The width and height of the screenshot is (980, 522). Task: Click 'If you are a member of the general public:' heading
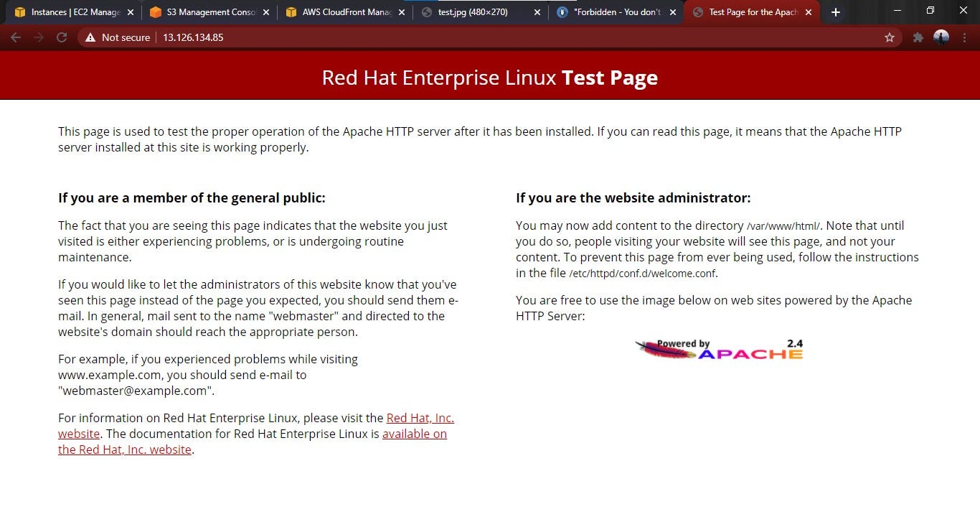click(x=192, y=197)
